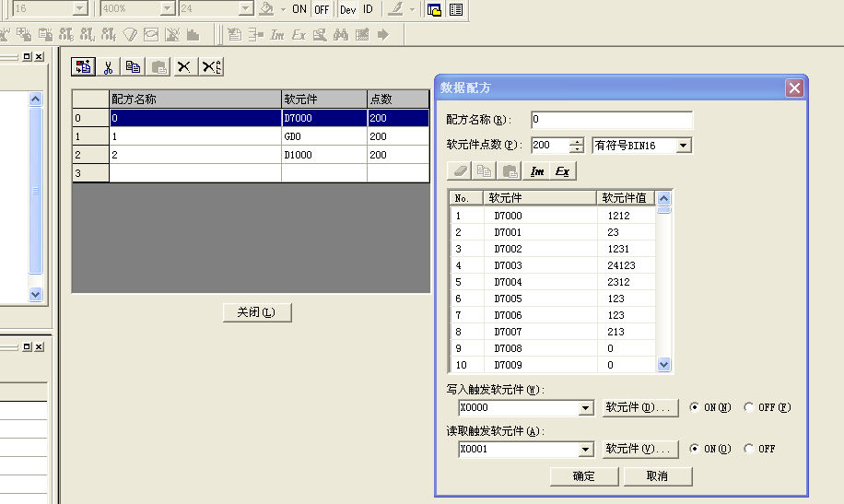
Task: Click the delete-all icon in recipe toolbar
Action: pyautogui.click(x=211, y=66)
